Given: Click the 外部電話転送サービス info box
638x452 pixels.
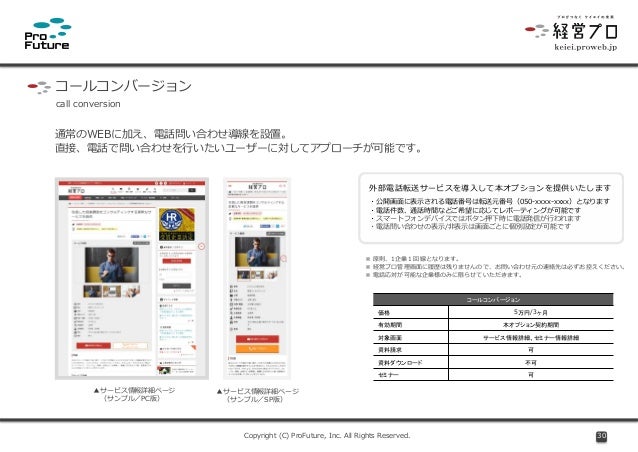Looking at the screenshot, I should tap(491, 208).
